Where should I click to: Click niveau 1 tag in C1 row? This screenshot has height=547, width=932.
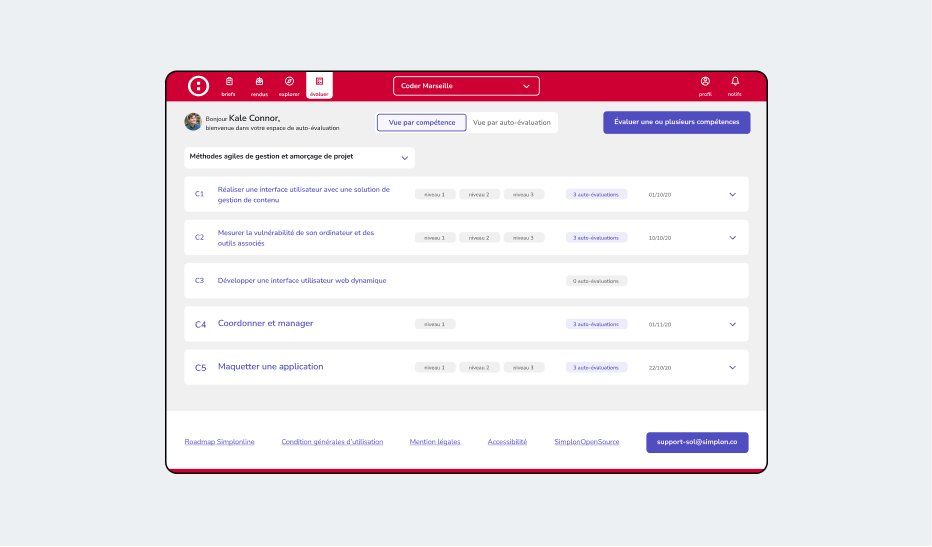click(x=435, y=194)
